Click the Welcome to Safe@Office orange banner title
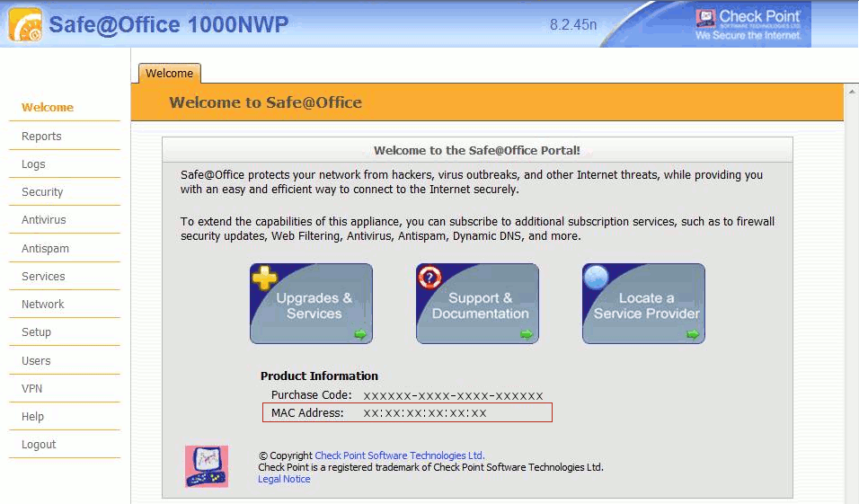This screenshot has height=504, width=859. (x=266, y=102)
